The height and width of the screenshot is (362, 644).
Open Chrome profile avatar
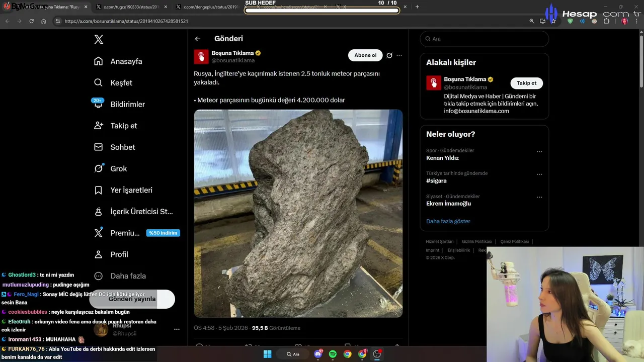624,21
